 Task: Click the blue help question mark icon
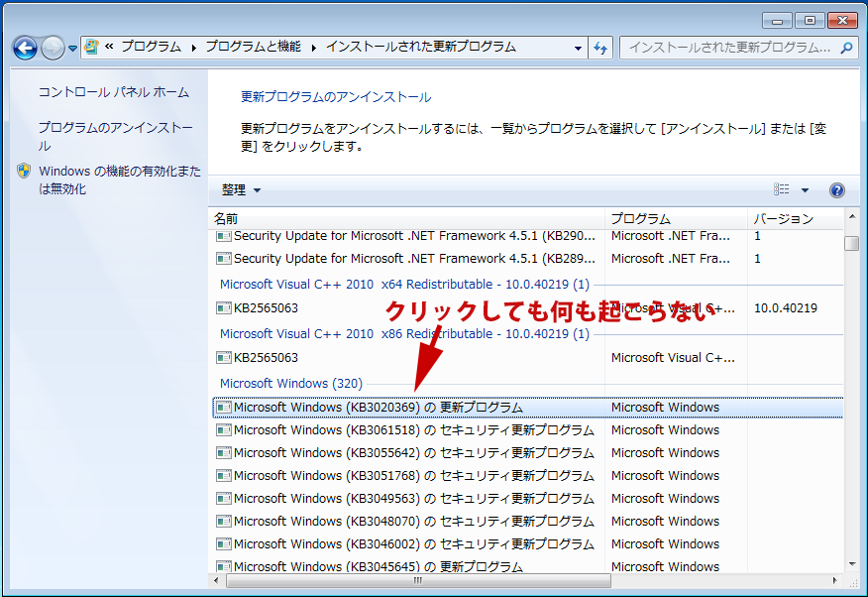click(x=837, y=190)
